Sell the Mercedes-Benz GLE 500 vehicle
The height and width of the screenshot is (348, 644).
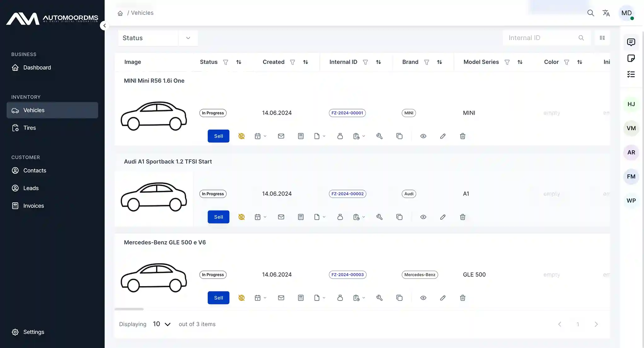[218, 298]
